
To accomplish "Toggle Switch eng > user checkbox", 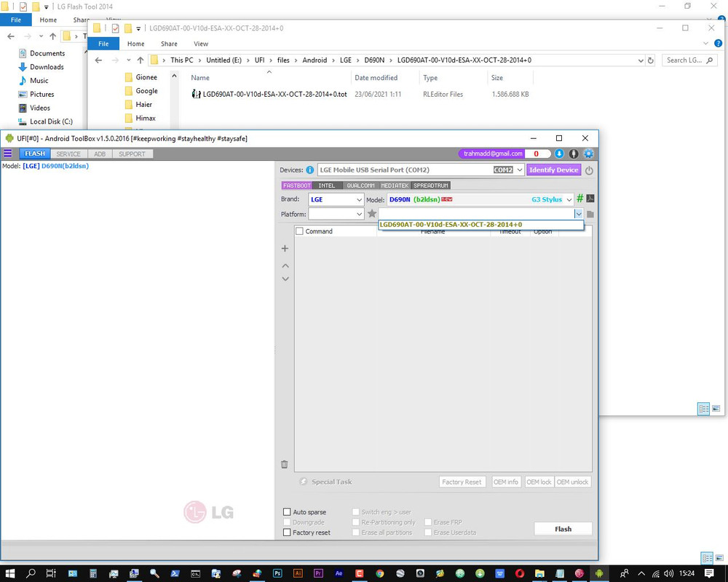I will 356,512.
